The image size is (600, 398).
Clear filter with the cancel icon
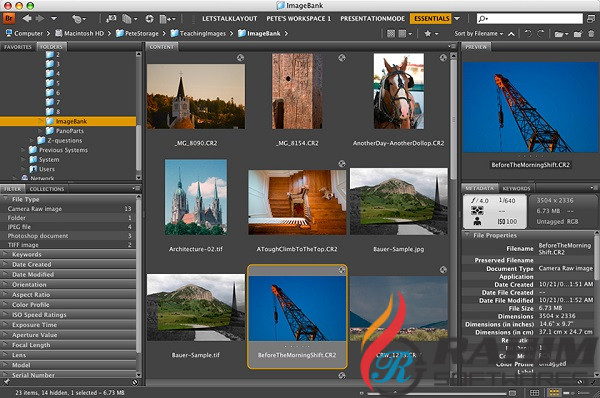tap(135, 382)
